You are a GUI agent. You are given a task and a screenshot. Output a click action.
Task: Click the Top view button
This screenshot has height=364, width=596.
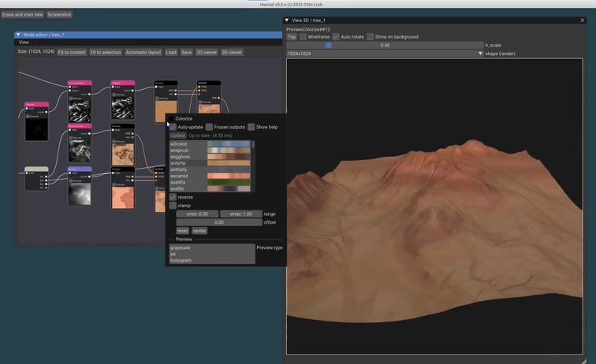291,37
